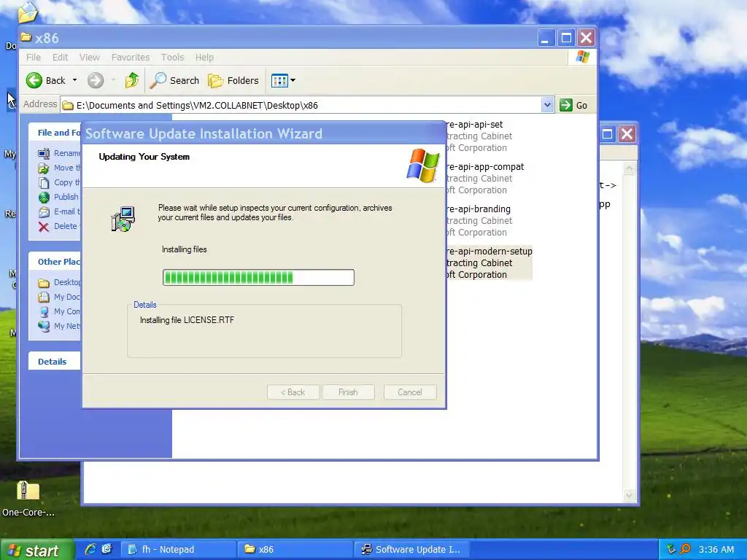747x560 pixels.
Task: Click the wizard's Finish button
Action: pos(348,392)
